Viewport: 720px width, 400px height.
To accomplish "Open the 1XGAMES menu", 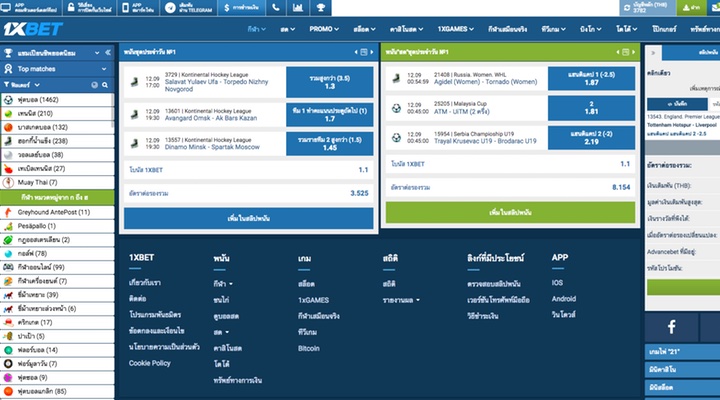I will tap(455, 29).
